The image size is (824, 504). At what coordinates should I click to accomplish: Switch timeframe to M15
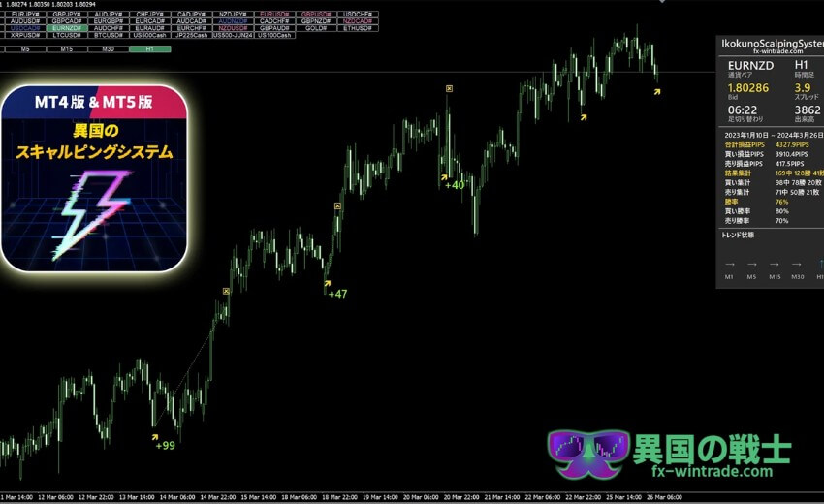click(x=67, y=48)
